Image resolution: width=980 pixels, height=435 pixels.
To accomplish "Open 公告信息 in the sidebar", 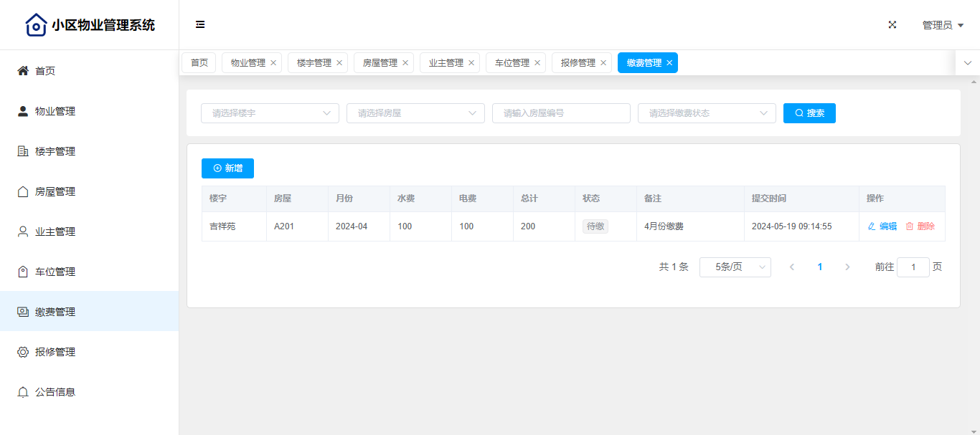I will tap(55, 392).
